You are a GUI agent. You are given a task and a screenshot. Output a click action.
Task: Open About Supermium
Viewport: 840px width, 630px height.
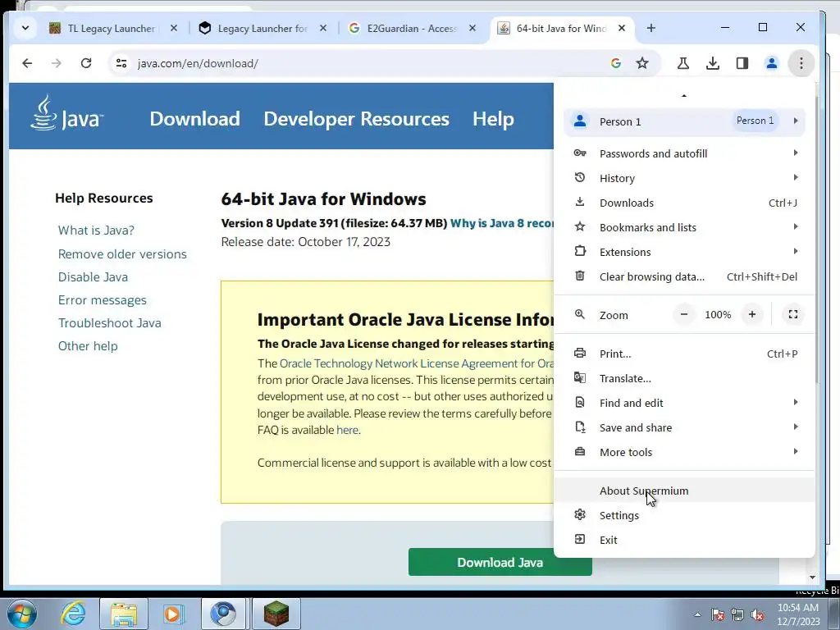pyautogui.click(x=685, y=491)
